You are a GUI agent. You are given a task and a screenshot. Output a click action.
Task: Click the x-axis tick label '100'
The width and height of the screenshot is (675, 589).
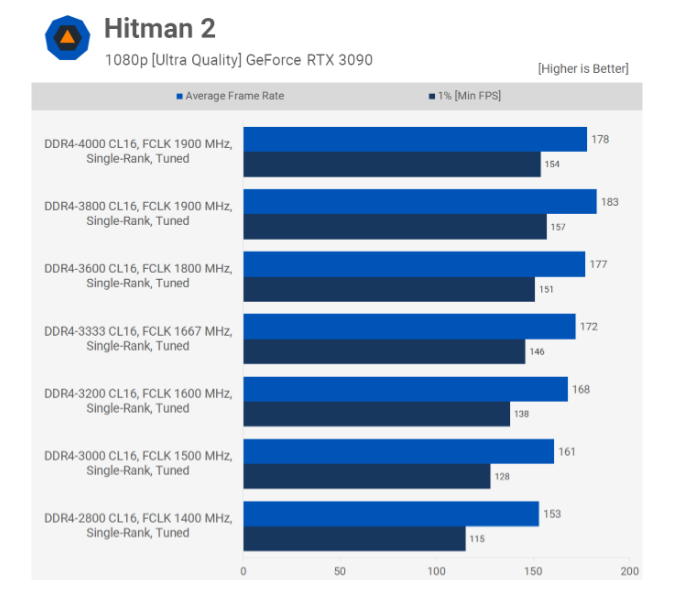[437, 572]
